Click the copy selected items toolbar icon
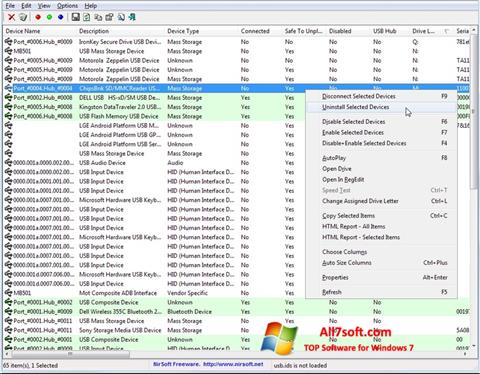 98,17
